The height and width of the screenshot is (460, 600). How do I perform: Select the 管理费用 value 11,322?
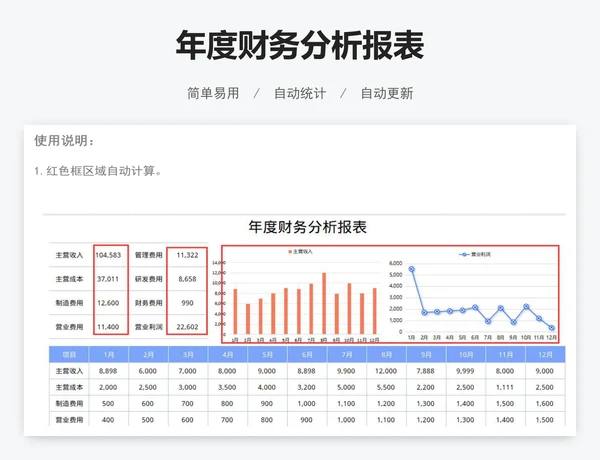coord(188,255)
